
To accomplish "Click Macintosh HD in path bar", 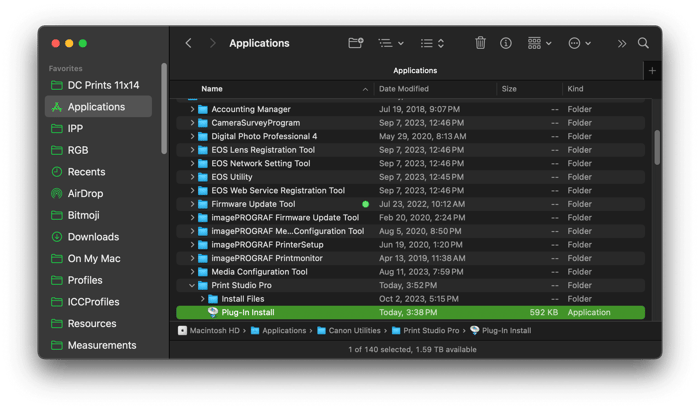I will 209,331.
